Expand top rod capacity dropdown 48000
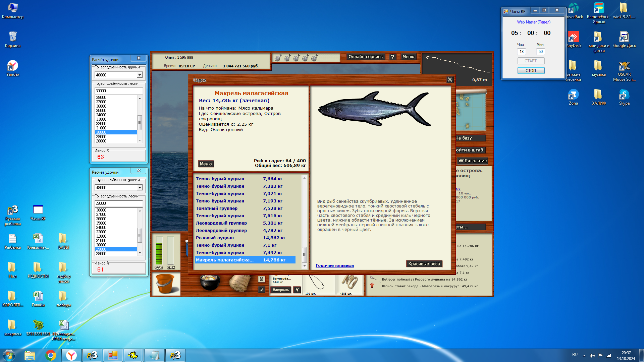Screen dimensions: 644x362 [140, 75]
